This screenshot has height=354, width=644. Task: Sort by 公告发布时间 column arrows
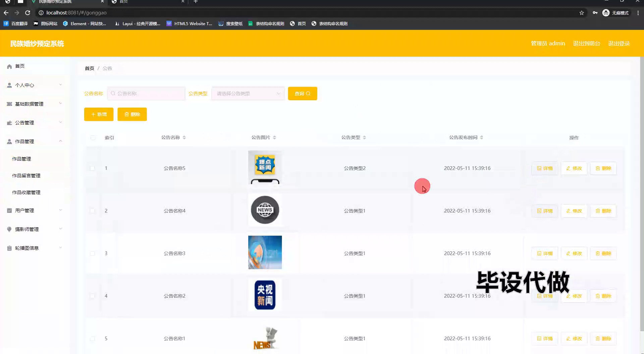(x=481, y=137)
